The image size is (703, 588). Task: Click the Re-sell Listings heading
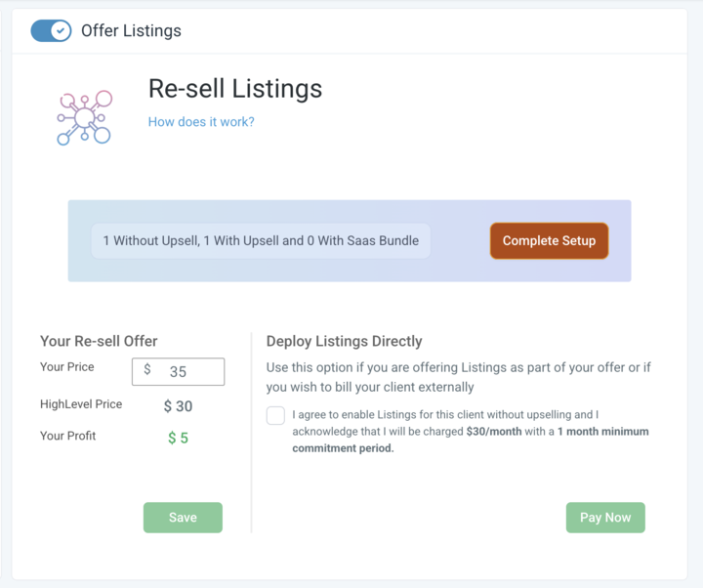(x=235, y=89)
